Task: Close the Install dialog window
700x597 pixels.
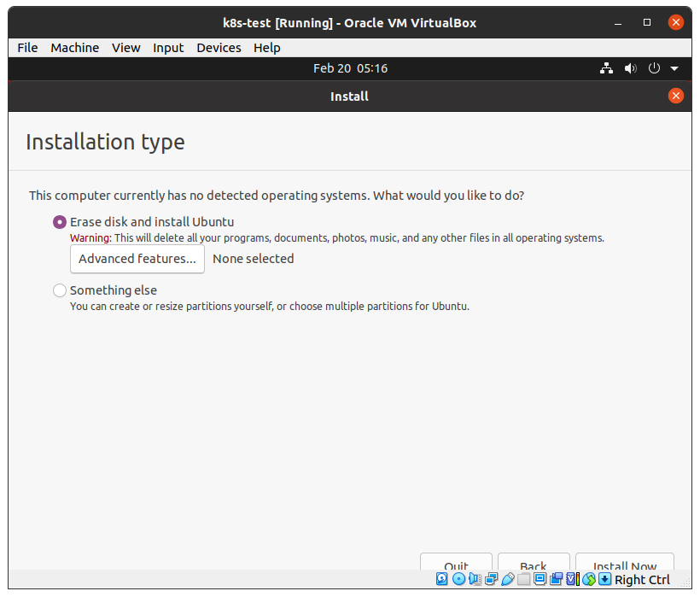Action: [x=675, y=96]
